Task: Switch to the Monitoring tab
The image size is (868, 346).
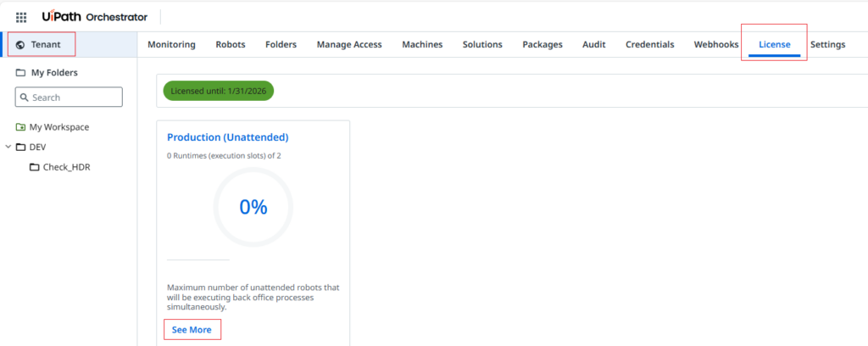Action: (x=171, y=44)
